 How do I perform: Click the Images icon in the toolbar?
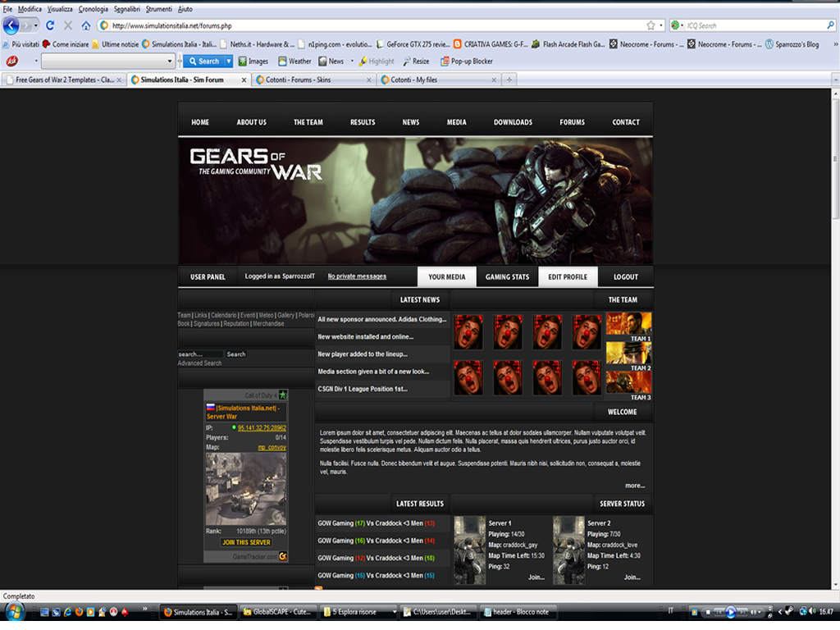(243, 61)
